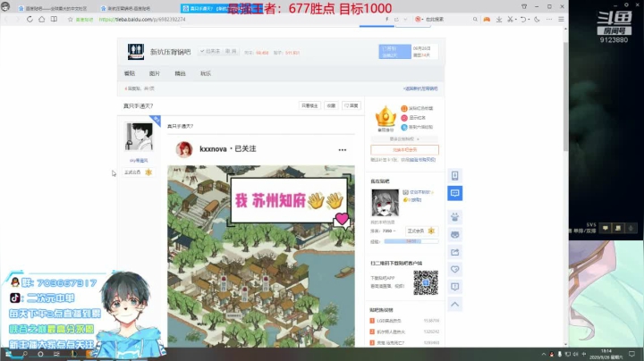
Task: Select the 玩乐 tab
Action: [x=206, y=73]
